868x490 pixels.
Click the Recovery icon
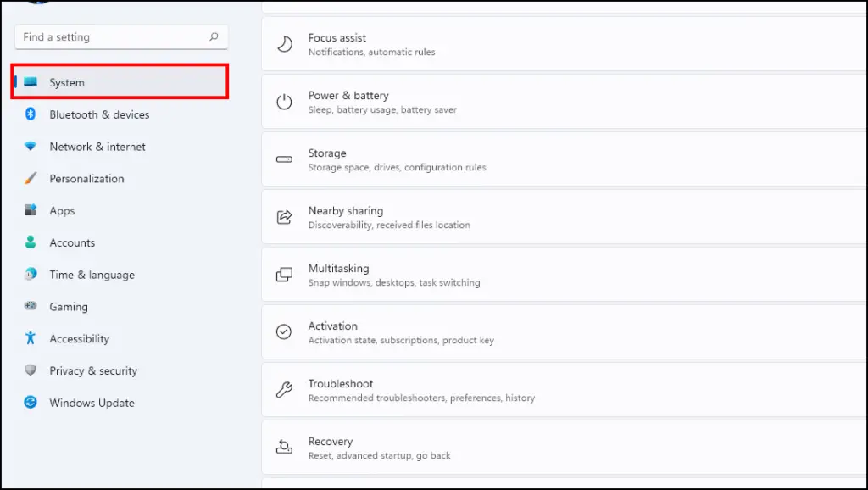click(284, 447)
